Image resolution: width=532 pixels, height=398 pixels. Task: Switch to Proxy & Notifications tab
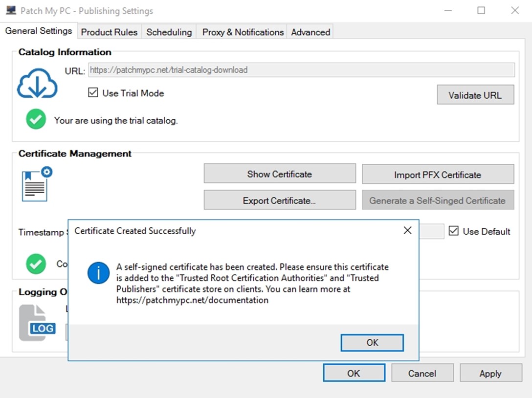point(243,32)
